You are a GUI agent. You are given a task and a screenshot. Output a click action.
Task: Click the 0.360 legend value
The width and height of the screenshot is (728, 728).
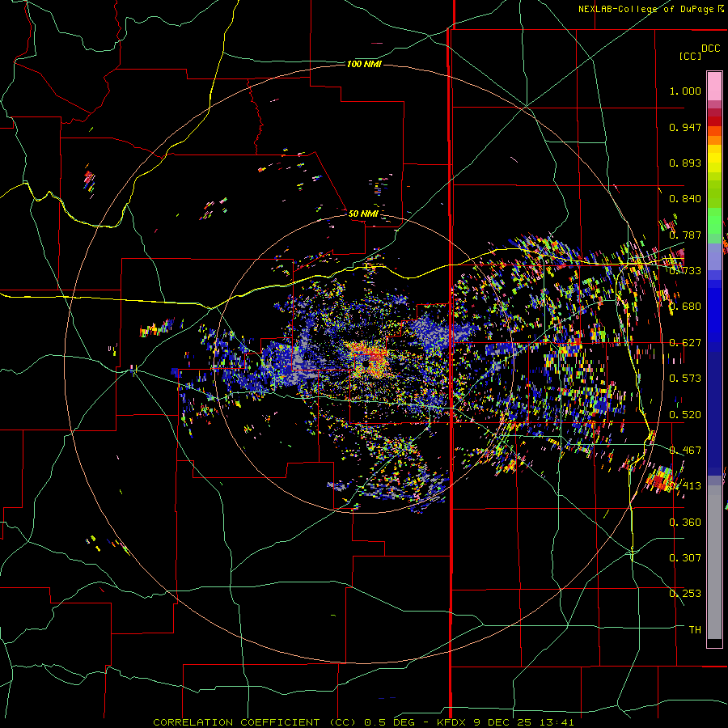pos(685,523)
